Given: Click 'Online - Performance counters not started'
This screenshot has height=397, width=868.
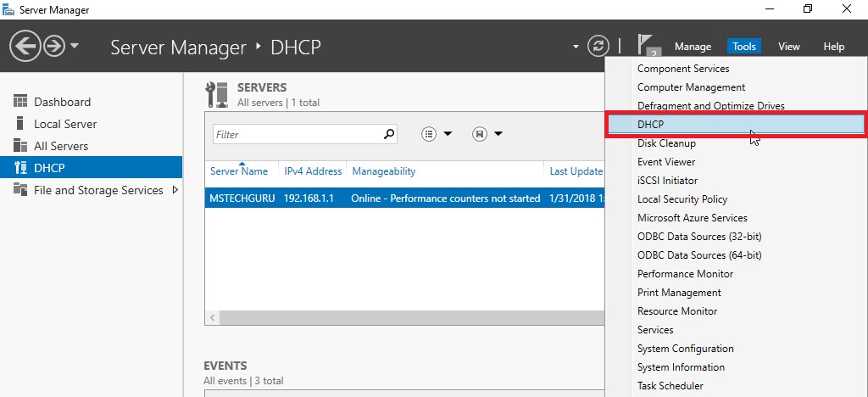Looking at the screenshot, I should pos(446,198).
